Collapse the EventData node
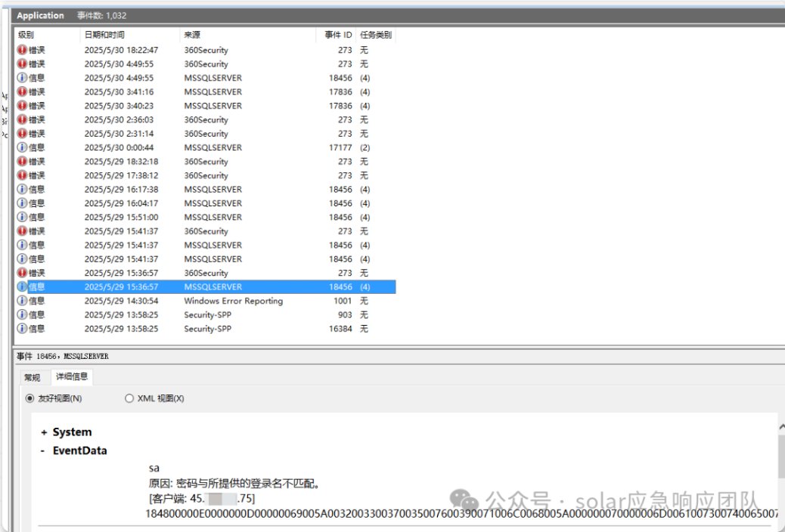 44,450
